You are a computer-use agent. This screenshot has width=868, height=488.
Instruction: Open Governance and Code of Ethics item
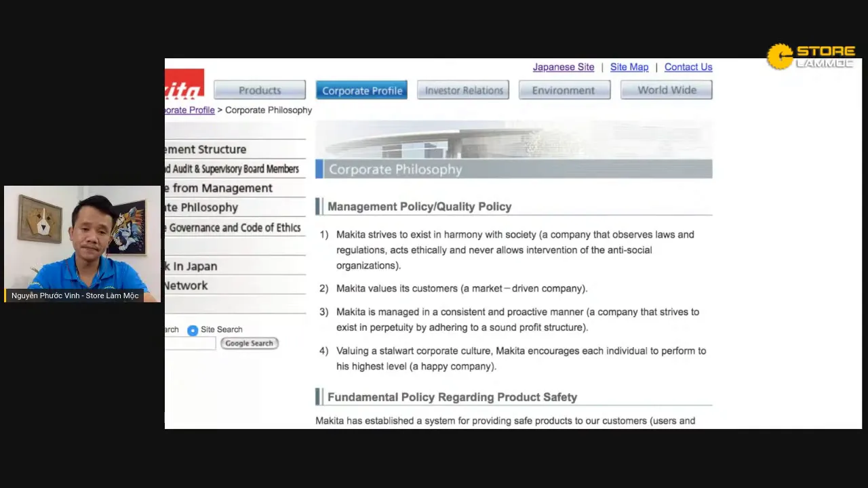(x=235, y=228)
